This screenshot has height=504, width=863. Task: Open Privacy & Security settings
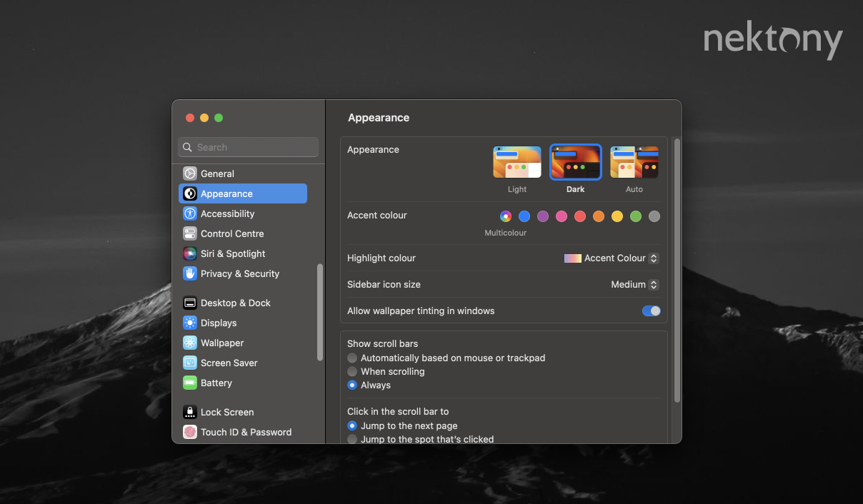click(x=239, y=273)
